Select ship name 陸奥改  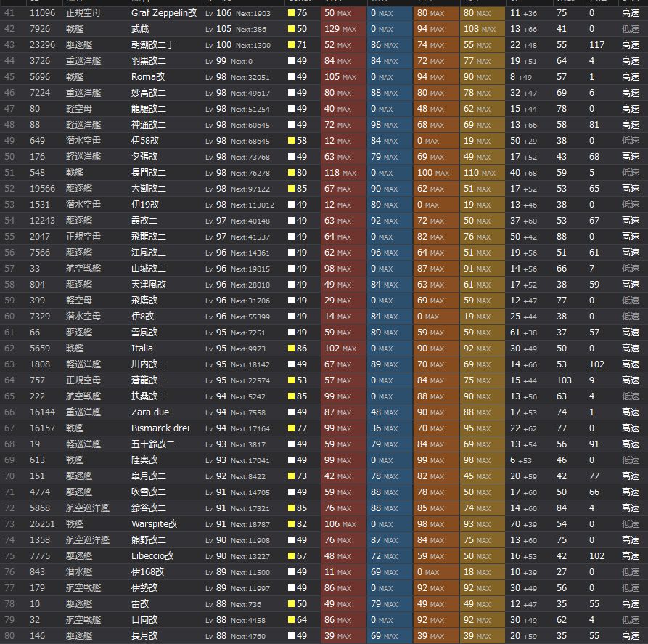click(x=144, y=460)
